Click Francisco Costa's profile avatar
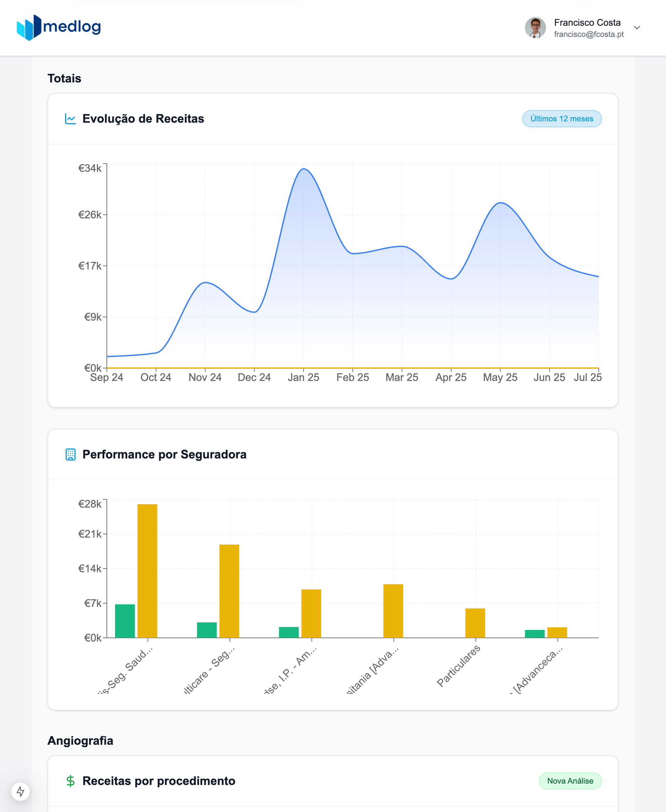 point(535,28)
